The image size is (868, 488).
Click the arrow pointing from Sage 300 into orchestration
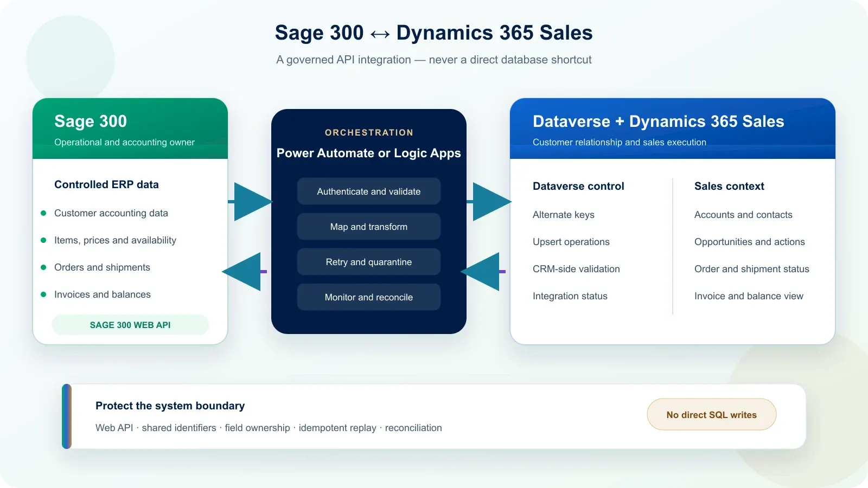tap(250, 202)
